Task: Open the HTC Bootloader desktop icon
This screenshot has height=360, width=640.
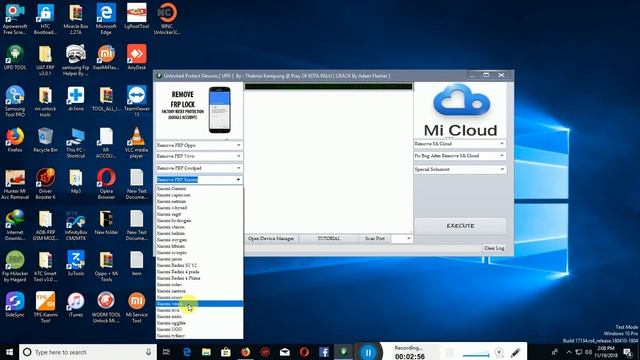Action: [x=45, y=19]
